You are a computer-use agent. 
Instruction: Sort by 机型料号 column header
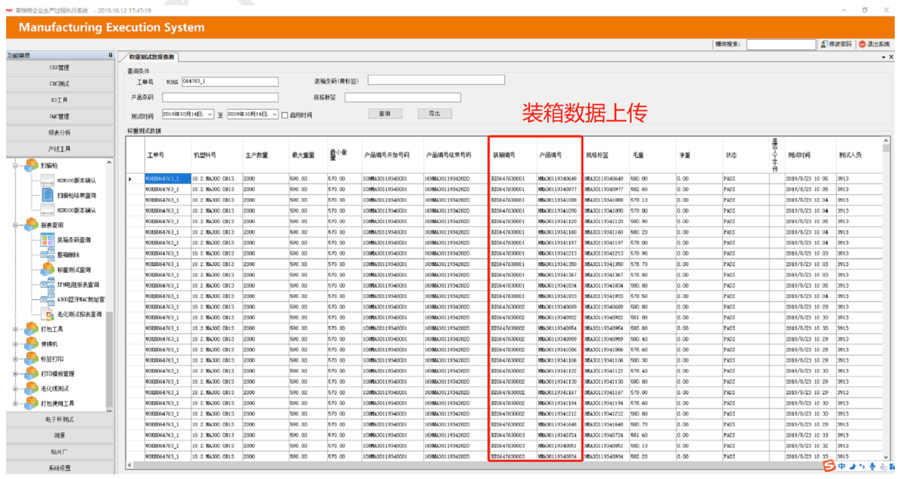216,155
